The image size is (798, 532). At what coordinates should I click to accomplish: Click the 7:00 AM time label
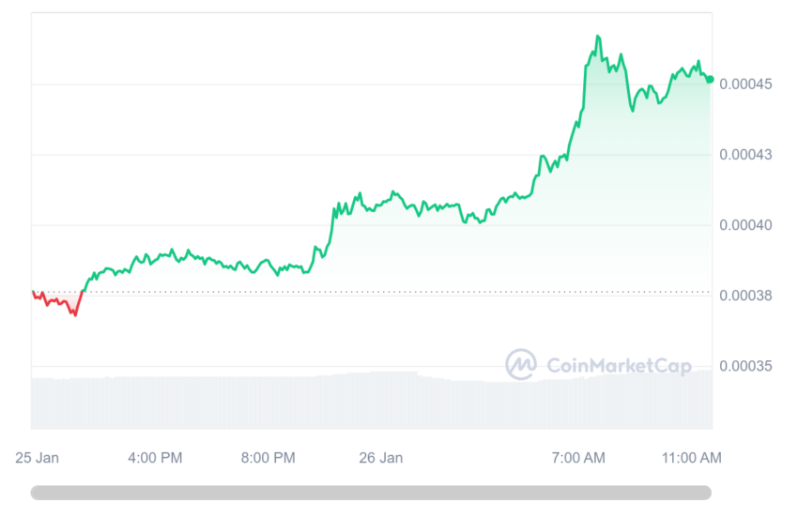[578, 458]
